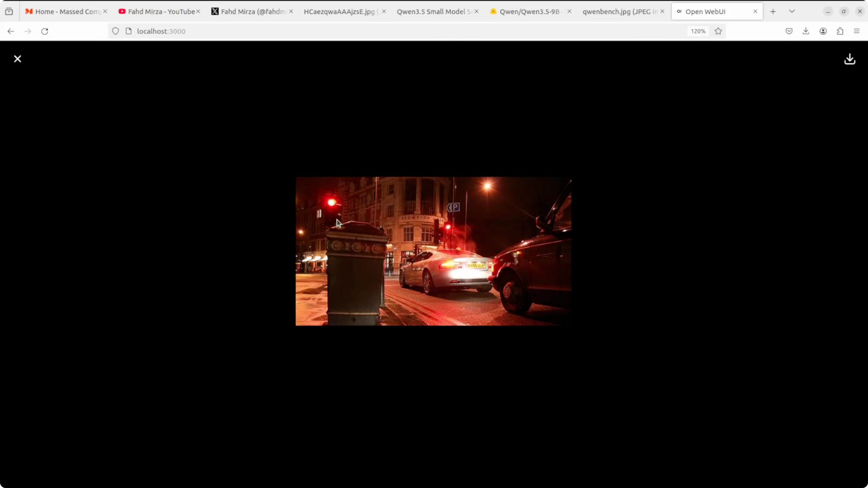
Task: Expand the list all tabs chevron
Action: coord(792,12)
